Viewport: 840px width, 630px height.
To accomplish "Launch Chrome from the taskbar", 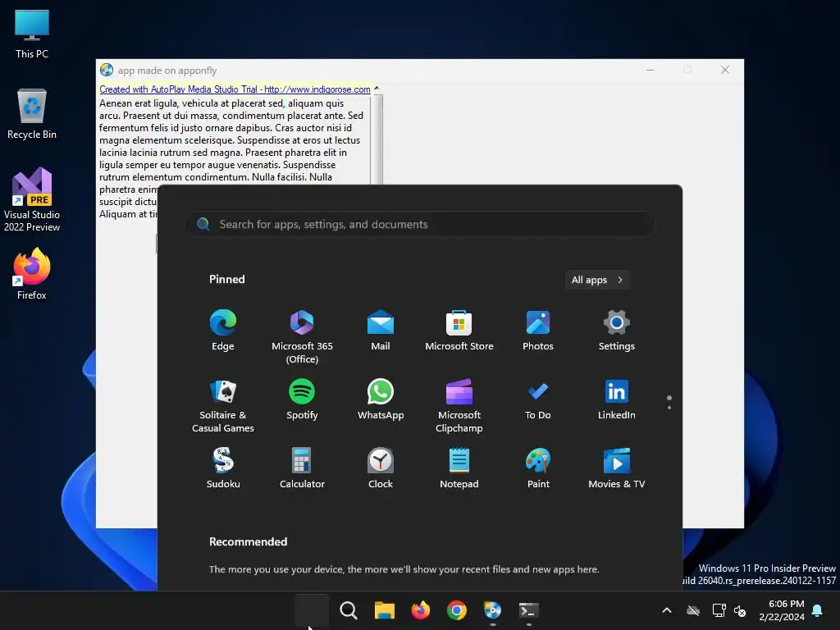I will pyautogui.click(x=457, y=610).
